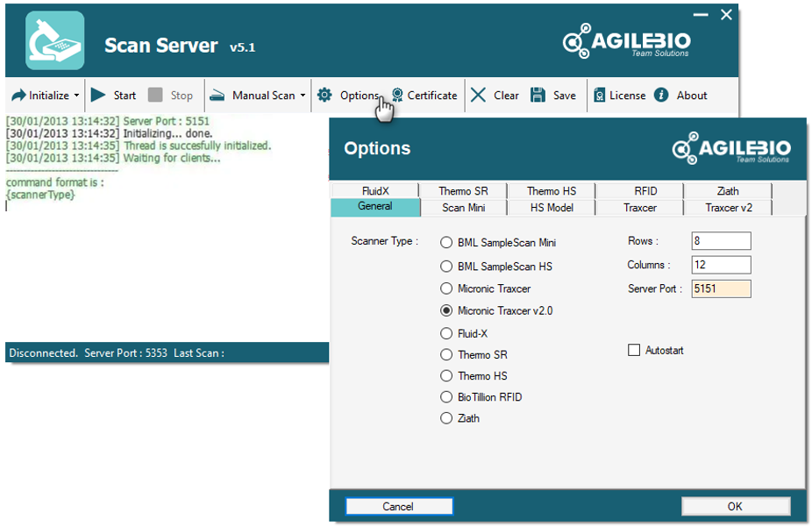Click the grey Stop square icon

tap(155, 95)
